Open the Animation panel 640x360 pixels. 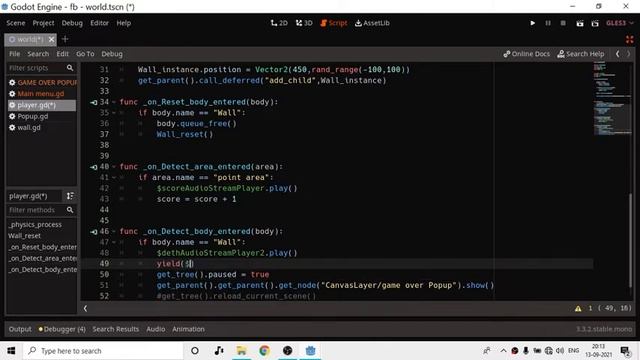pyautogui.click(x=188, y=329)
